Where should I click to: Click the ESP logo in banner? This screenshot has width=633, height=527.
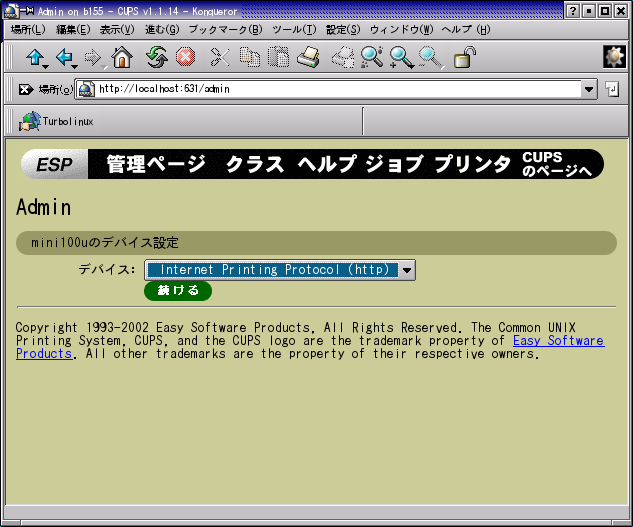pyautogui.click(x=54, y=164)
